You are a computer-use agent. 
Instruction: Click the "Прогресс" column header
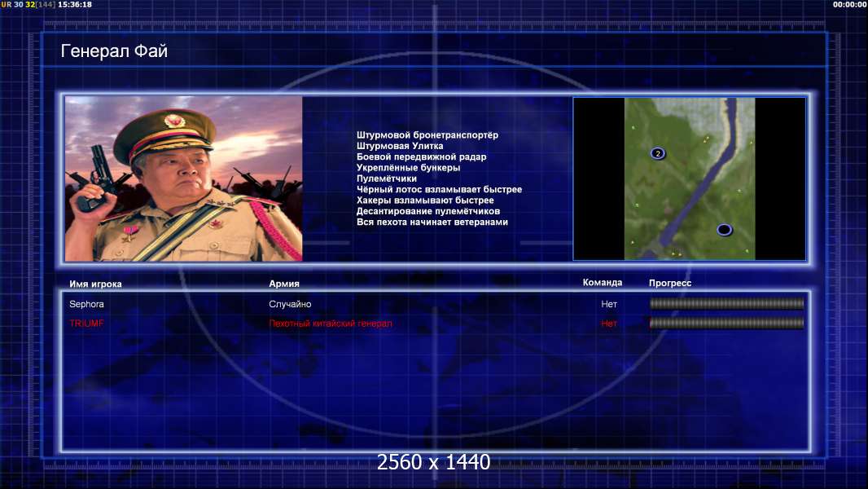(x=670, y=283)
